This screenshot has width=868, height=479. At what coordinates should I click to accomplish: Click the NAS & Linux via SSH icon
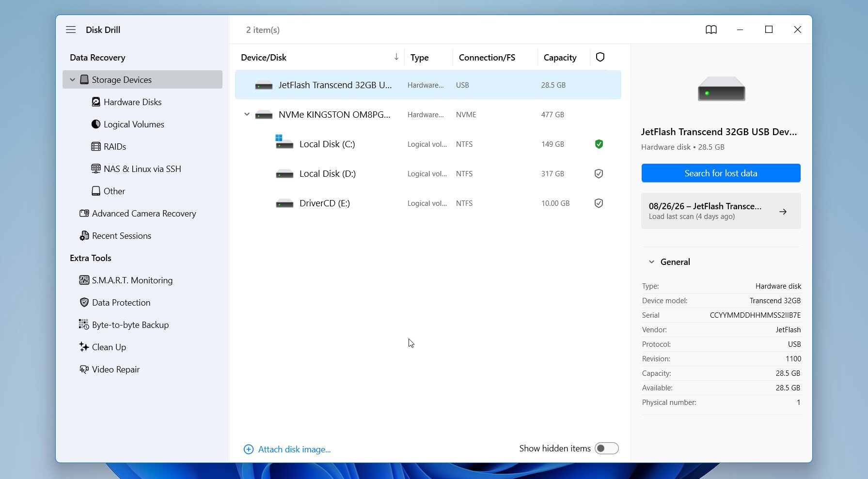(96, 169)
